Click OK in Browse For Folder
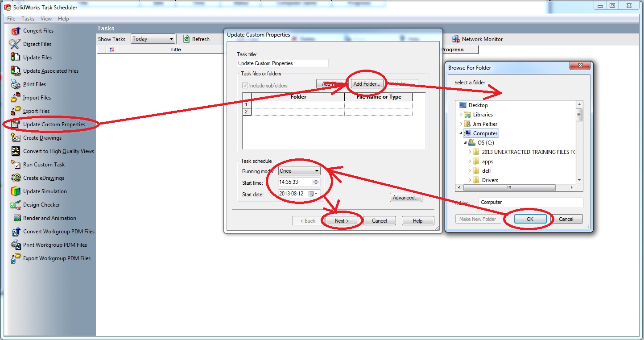 point(530,219)
